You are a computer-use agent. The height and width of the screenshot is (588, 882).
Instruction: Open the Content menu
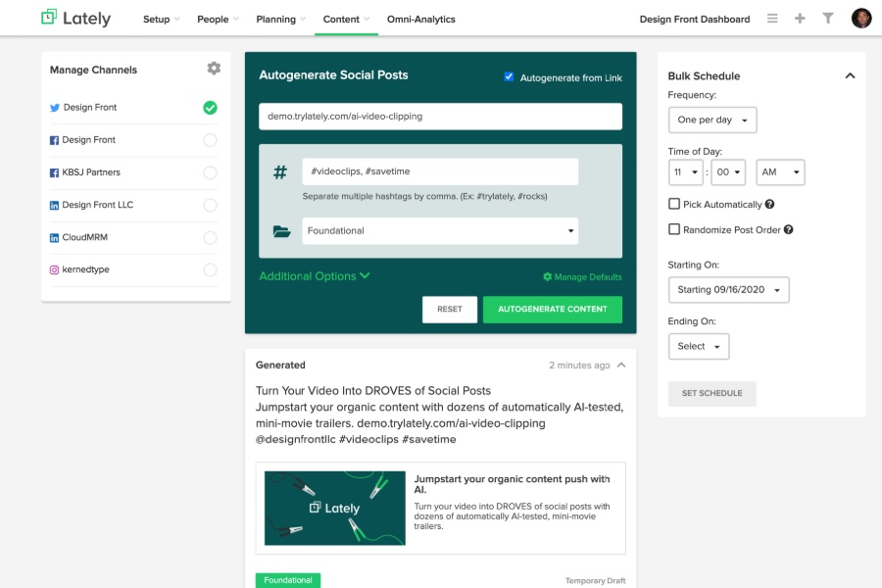[x=346, y=20]
